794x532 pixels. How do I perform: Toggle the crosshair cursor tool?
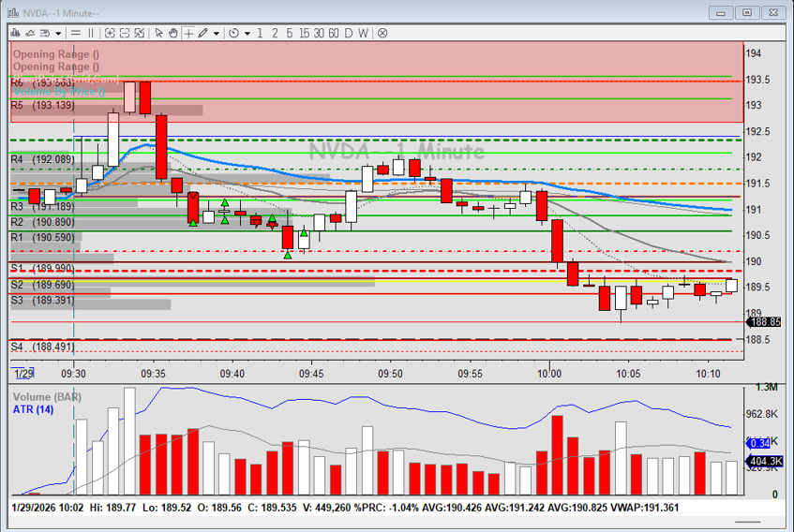(188, 34)
